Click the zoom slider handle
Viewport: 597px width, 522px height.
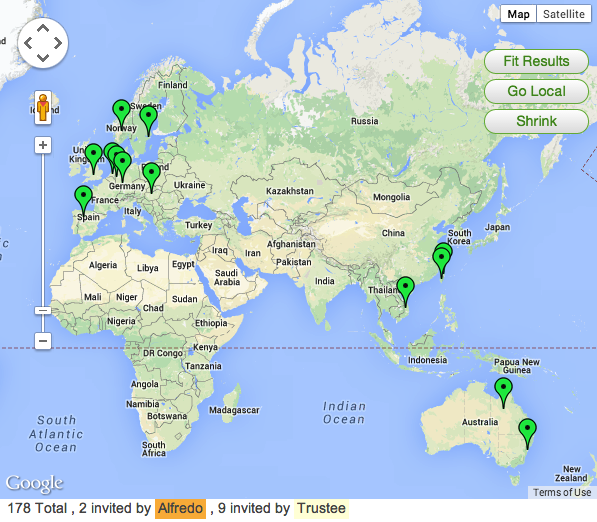[x=43, y=311]
